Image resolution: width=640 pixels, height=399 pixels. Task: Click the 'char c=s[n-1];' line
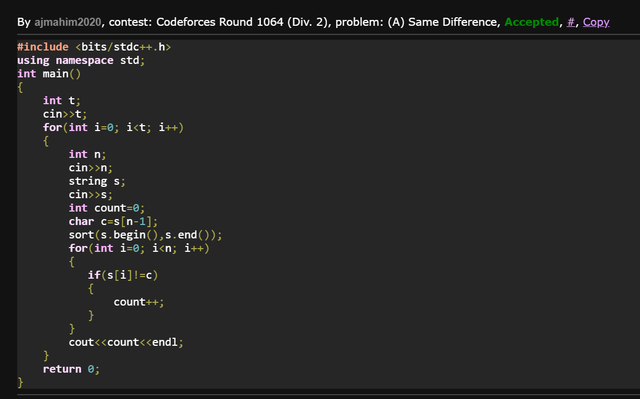coord(113,222)
